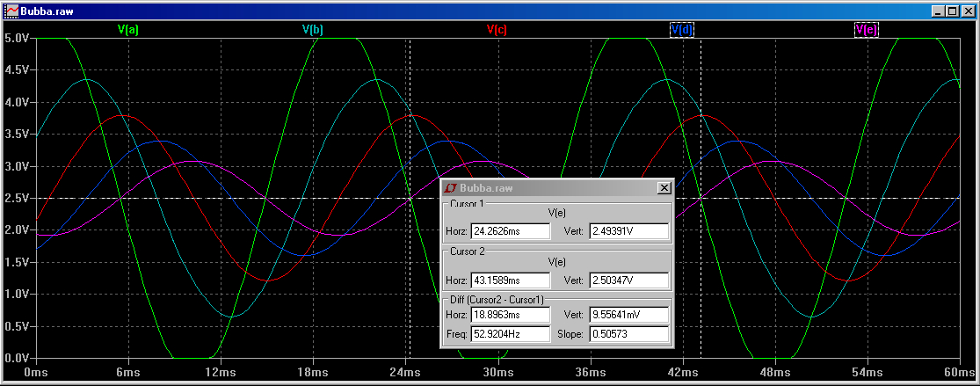Click the V(b) trace label
The image size is (980, 386).
point(313,29)
